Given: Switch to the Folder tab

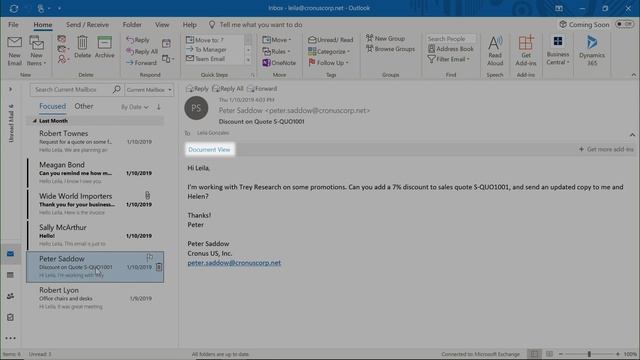Looking at the screenshot, I should (132, 24).
